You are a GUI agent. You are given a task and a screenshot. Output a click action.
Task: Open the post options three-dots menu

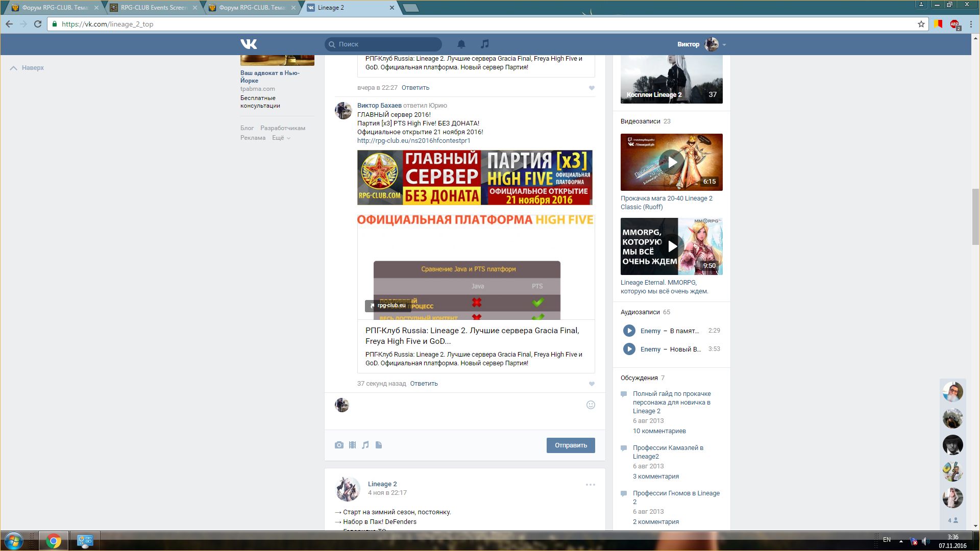(x=590, y=485)
